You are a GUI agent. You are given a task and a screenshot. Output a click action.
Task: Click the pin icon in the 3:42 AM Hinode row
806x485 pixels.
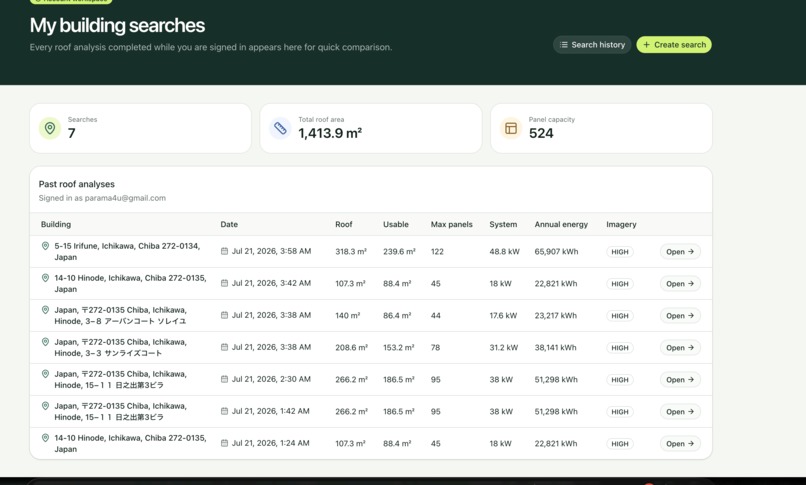tap(45, 278)
